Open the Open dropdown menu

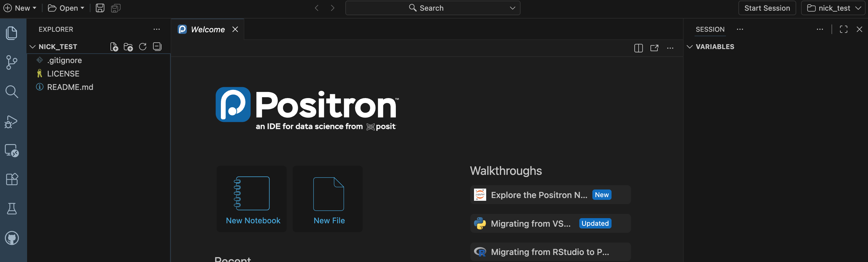tap(66, 8)
